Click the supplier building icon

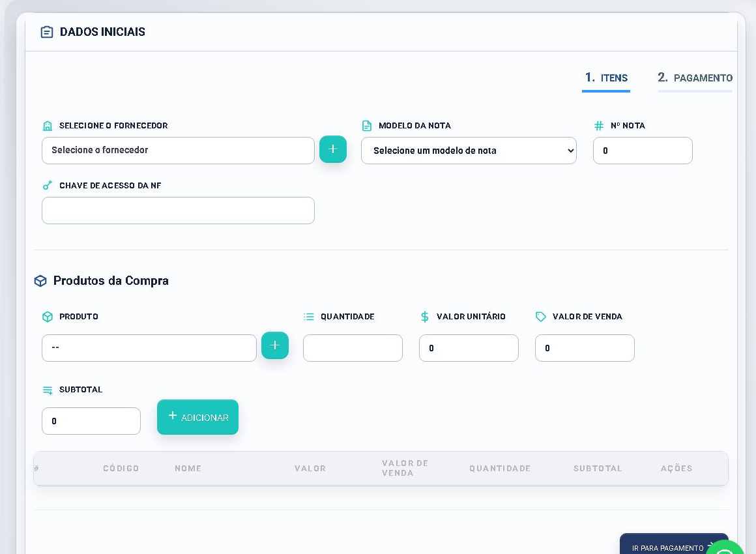47,126
